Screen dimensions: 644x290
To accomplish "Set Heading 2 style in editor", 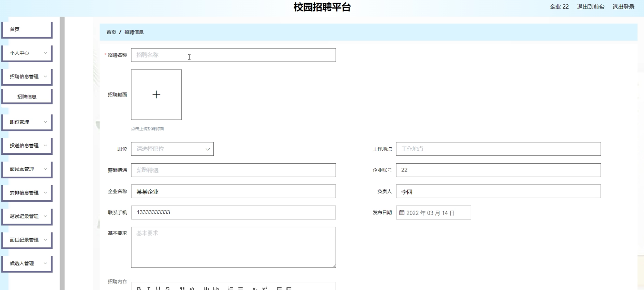I will pos(216,288).
